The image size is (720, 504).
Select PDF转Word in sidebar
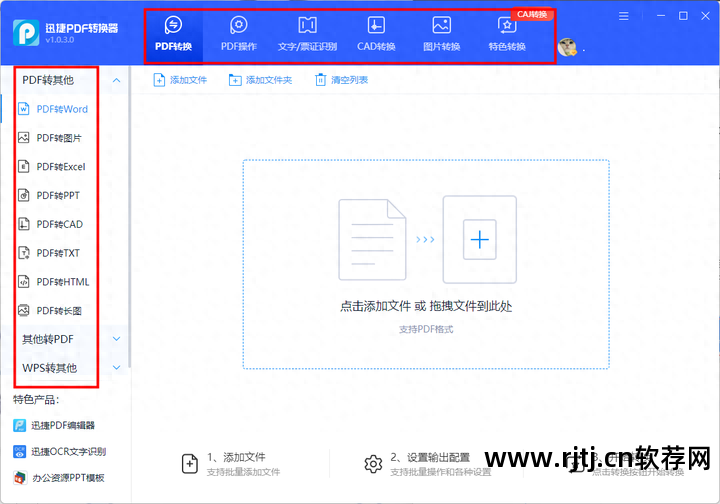tap(53, 109)
